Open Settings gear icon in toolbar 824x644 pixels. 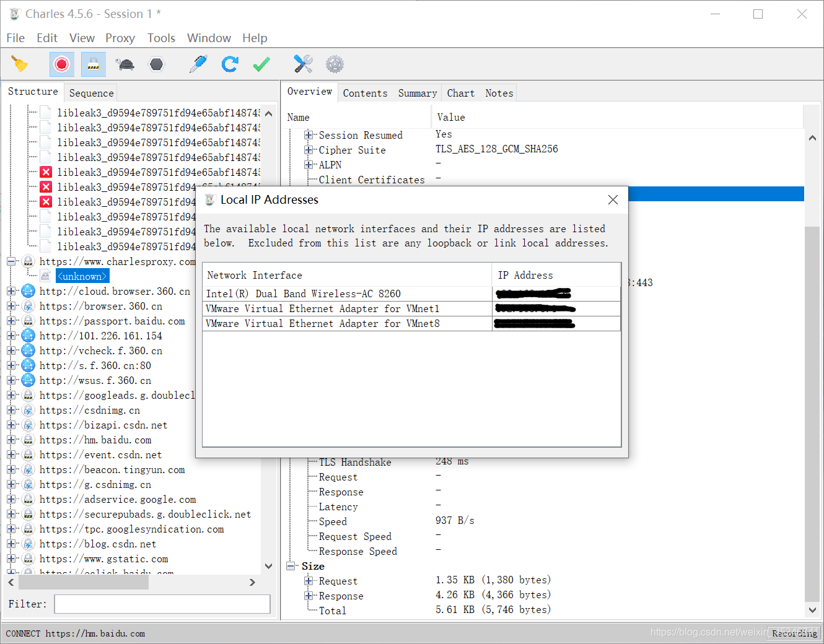[x=335, y=64]
